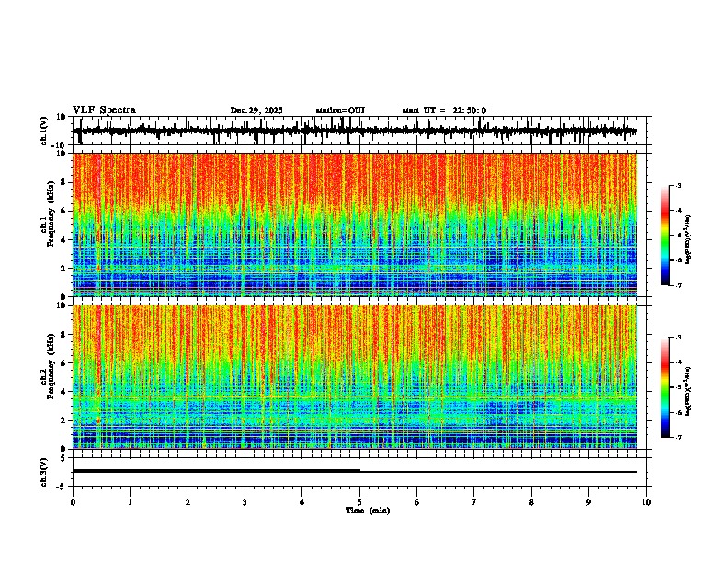Click the ch.1 spectrogram panel
Screen dimensions: 728x563
[355, 224]
